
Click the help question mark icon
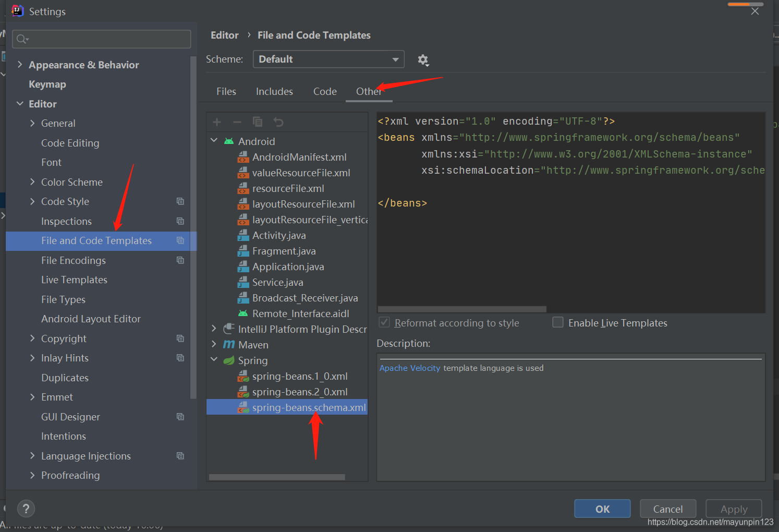26,509
